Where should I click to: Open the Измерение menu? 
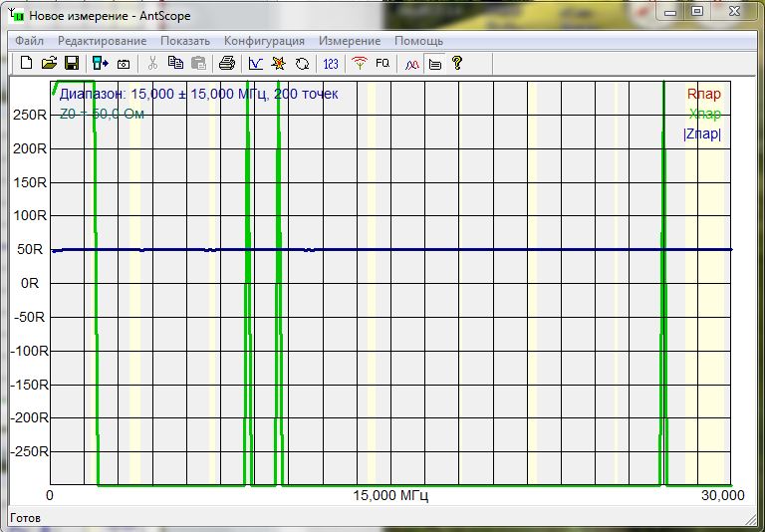click(349, 41)
